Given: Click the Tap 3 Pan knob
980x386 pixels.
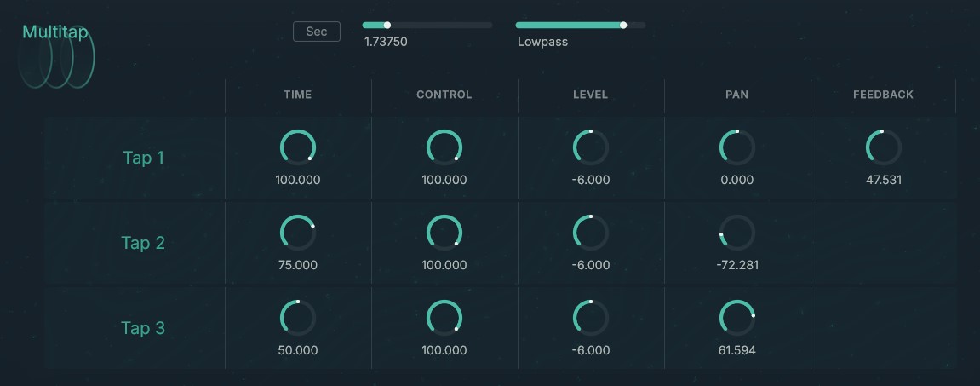Looking at the screenshot, I should pyautogui.click(x=737, y=318).
